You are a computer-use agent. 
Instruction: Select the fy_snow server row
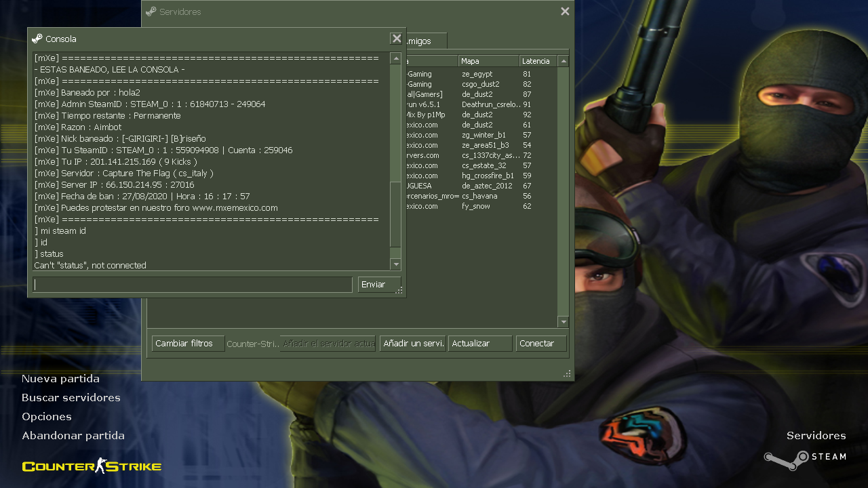tap(481, 206)
